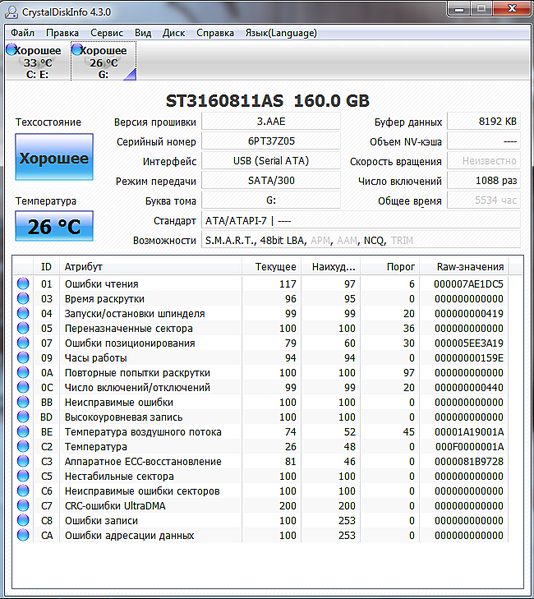
Task: Click status orb for Запуски/остановки шпинделя row
Action: [x=23, y=313]
